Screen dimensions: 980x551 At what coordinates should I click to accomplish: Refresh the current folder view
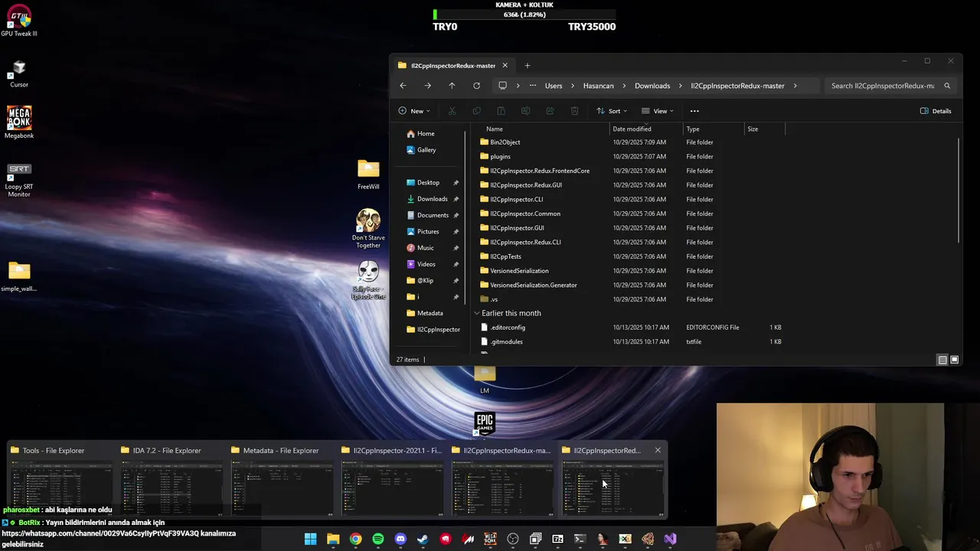coord(476,86)
